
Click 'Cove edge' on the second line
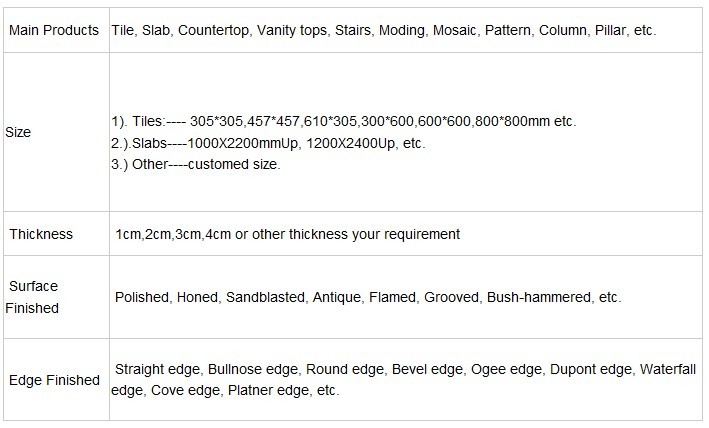pyautogui.click(x=185, y=390)
